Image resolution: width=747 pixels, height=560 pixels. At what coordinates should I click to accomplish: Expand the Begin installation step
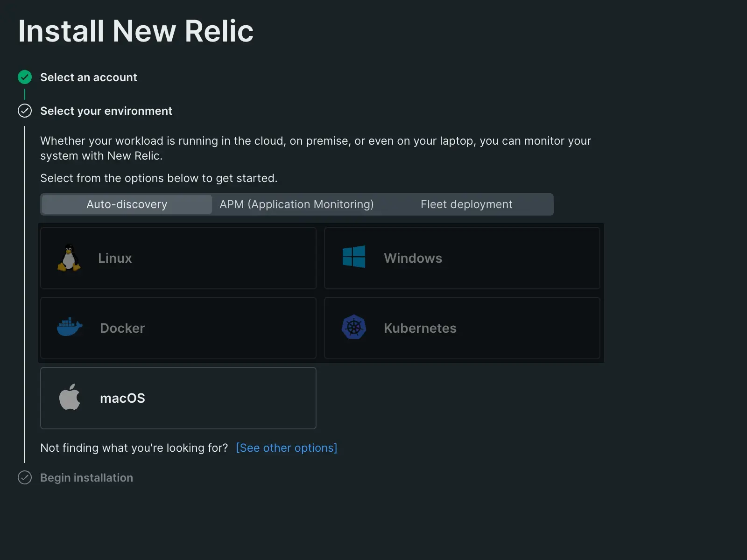(86, 478)
